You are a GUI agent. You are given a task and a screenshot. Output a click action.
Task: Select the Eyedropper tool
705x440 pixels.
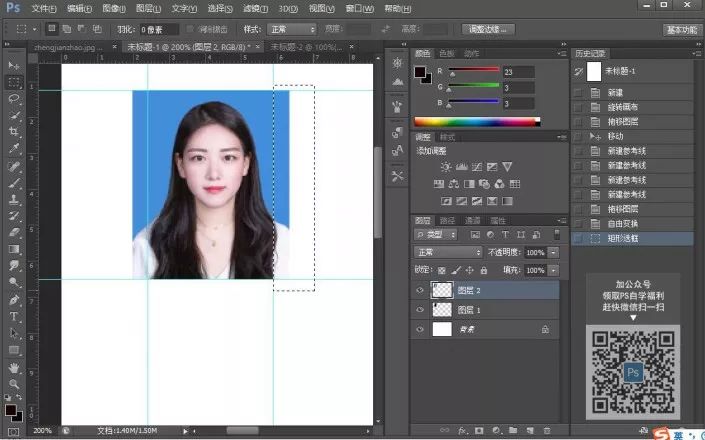coord(14,148)
